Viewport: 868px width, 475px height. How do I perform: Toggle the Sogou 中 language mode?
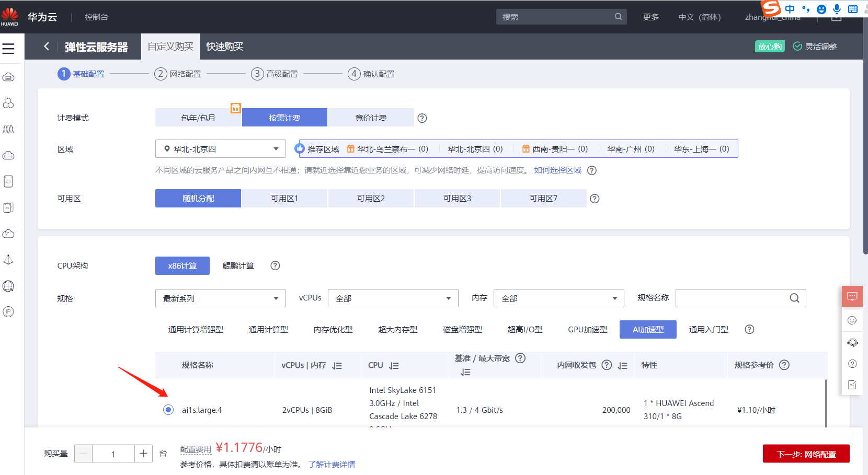[x=790, y=9]
